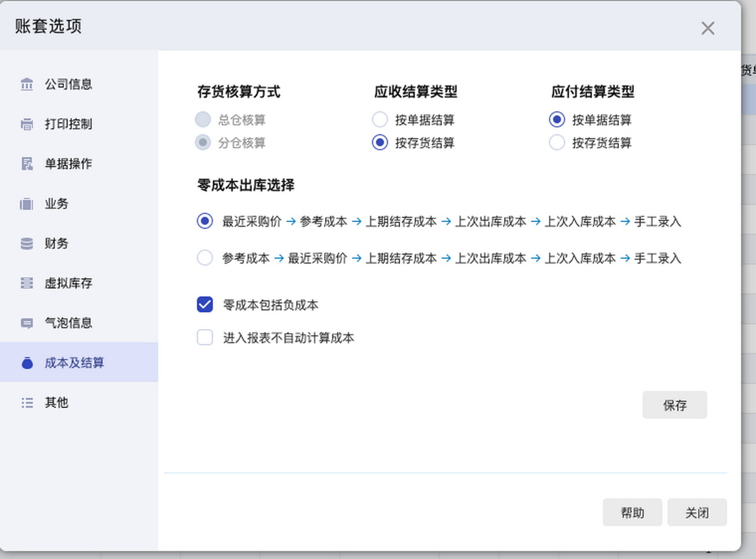This screenshot has width=756, height=559.
Task: Close the 账套选项 dialog with X
Action: tap(708, 28)
